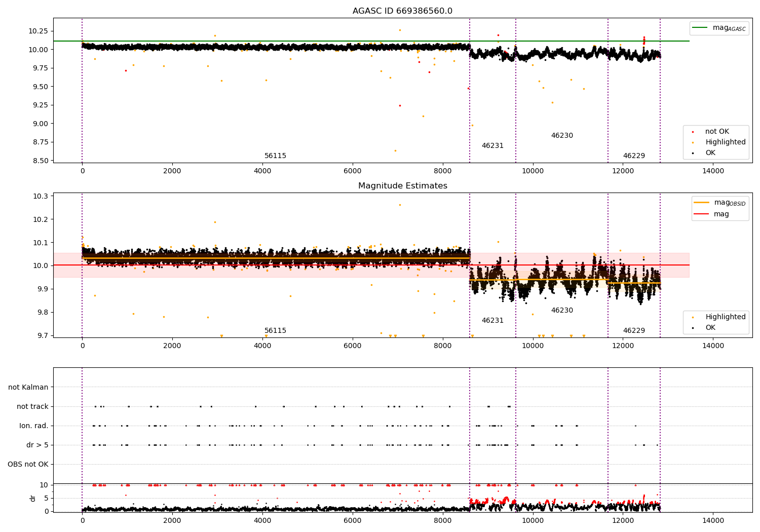Click the 10.25 y-axis tick in top plot
The width and height of the screenshot is (760, 532).
pos(38,31)
